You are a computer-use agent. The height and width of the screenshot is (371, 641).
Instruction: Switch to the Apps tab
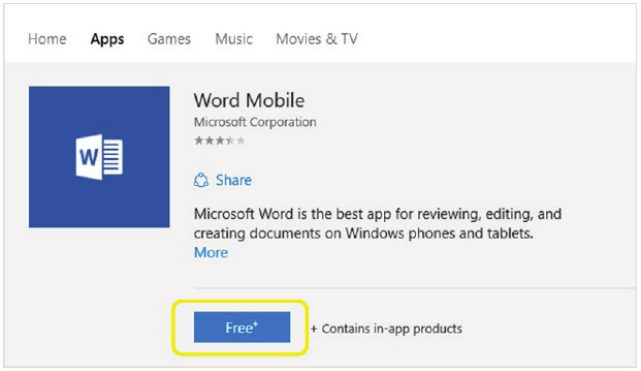point(108,40)
